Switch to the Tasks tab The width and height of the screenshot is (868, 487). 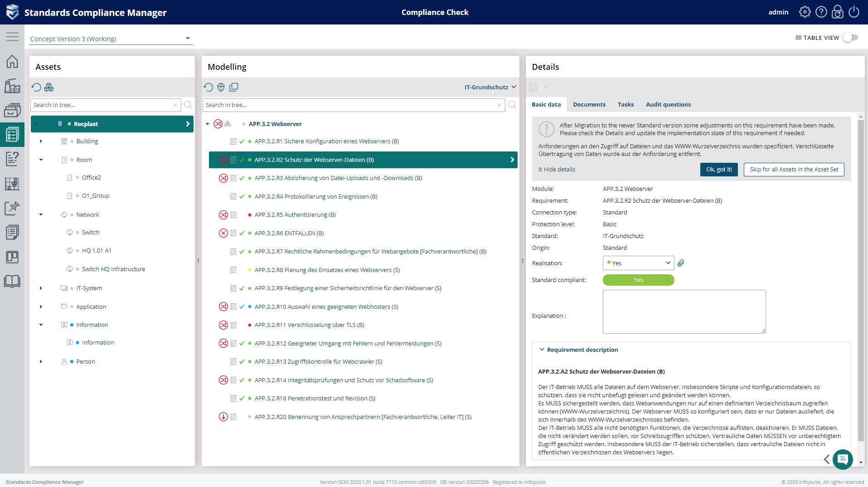coord(626,104)
